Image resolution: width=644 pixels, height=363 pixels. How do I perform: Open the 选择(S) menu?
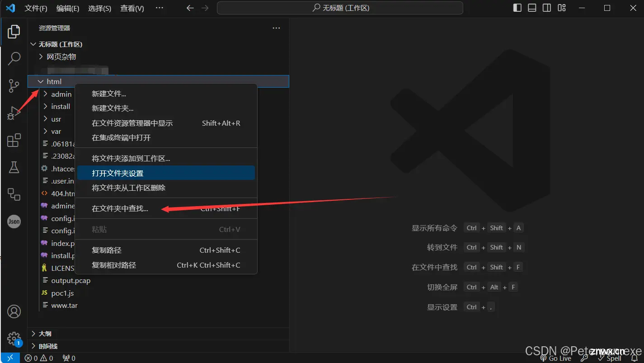click(100, 9)
